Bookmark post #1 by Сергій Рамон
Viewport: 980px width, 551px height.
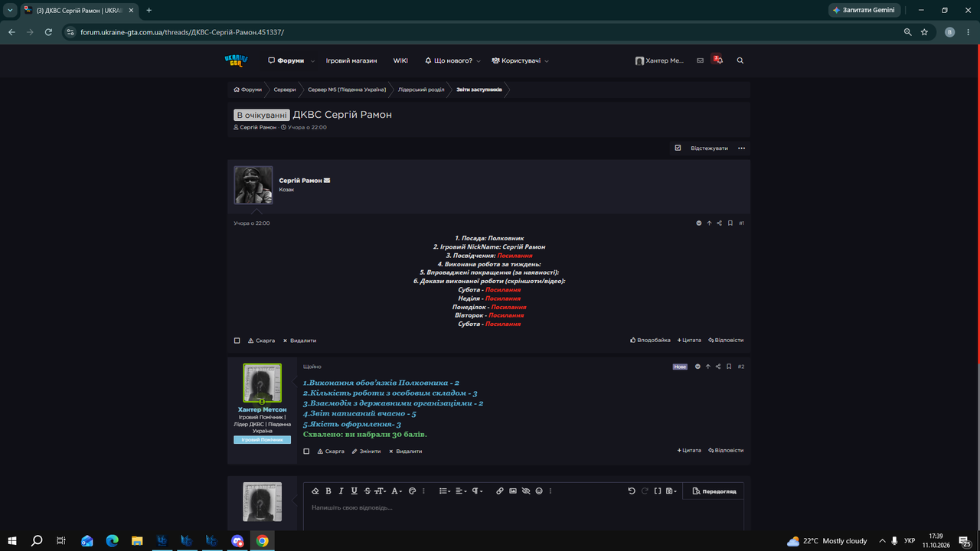pos(730,223)
